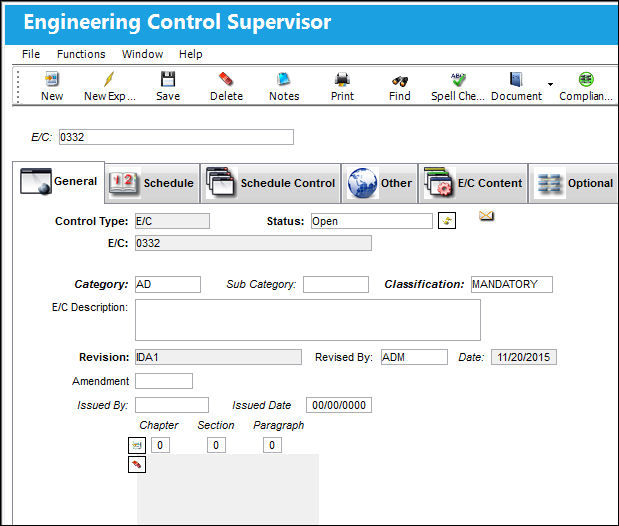Click the E/C field under Control Type
This screenshot has height=526, width=619.
253,243
